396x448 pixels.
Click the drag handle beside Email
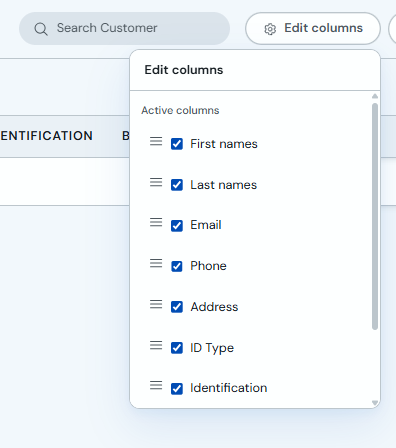point(156,222)
